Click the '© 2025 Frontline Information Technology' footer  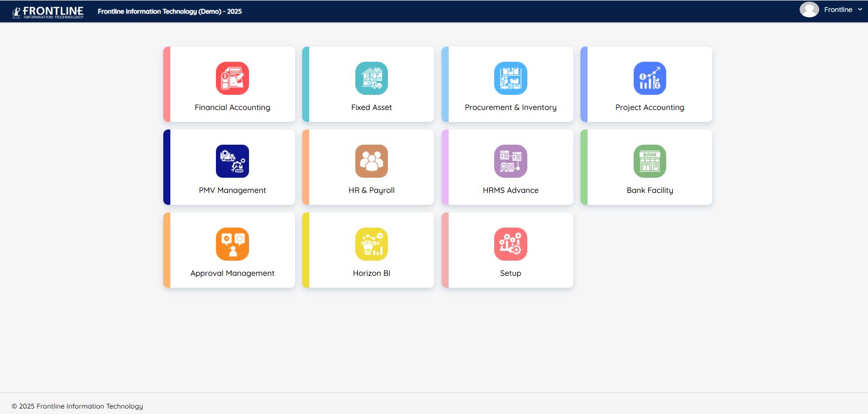[78, 406]
